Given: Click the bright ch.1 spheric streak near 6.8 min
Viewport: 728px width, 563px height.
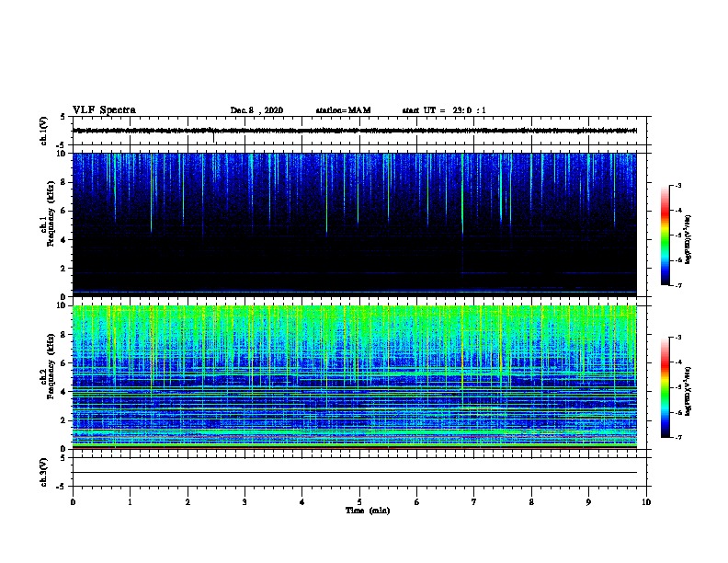Looking at the screenshot, I should click(462, 195).
